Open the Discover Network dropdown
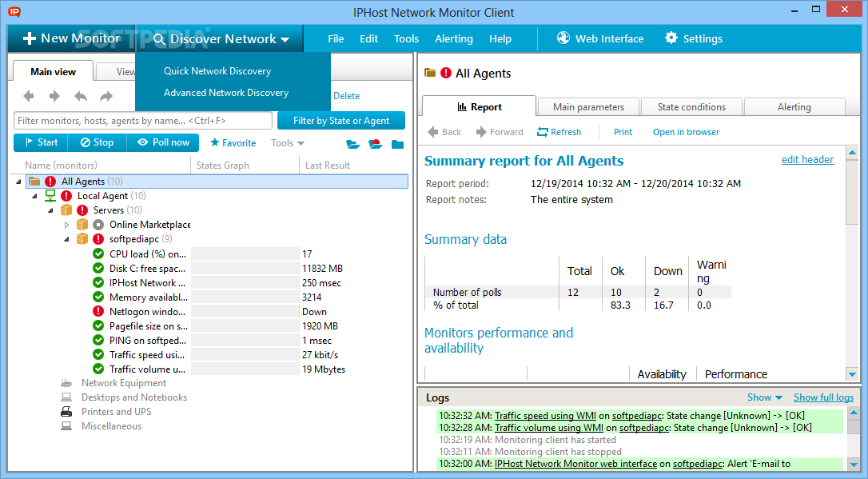 (x=221, y=38)
